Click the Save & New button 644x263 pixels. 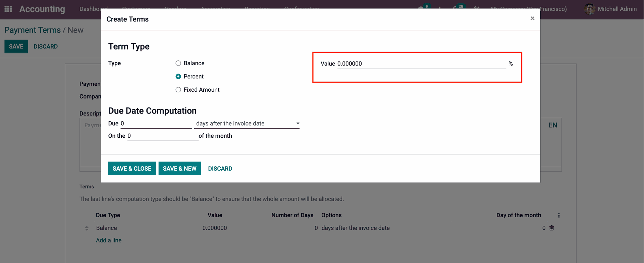pyautogui.click(x=180, y=169)
